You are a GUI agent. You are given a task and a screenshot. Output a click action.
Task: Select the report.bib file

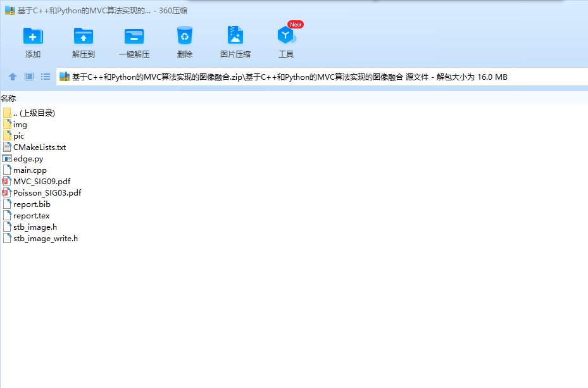point(27,204)
